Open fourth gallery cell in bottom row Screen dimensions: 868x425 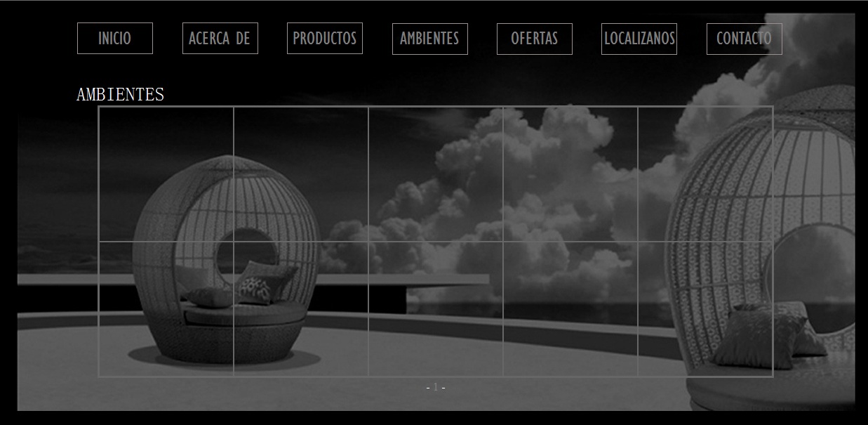click(x=570, y=309)
